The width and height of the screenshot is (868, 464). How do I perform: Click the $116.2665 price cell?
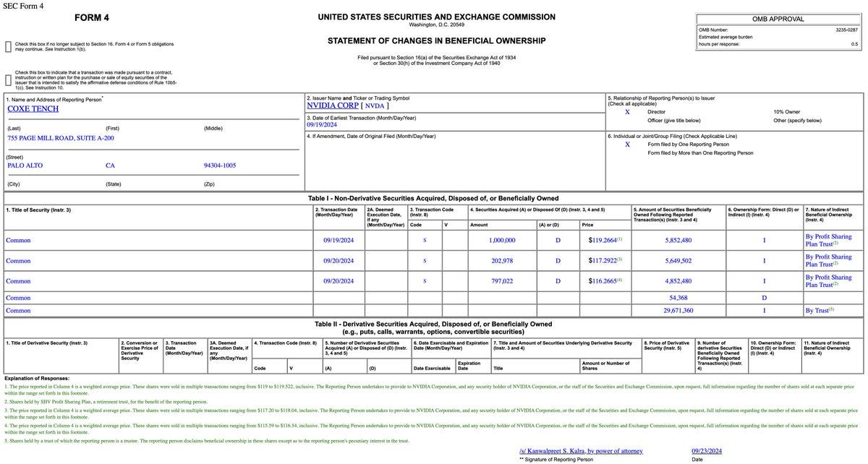click(605, 280)
